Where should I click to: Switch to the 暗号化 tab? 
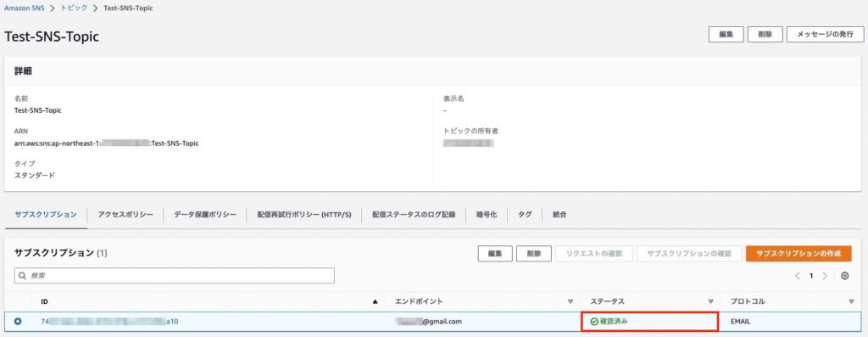tap(487, 215)
